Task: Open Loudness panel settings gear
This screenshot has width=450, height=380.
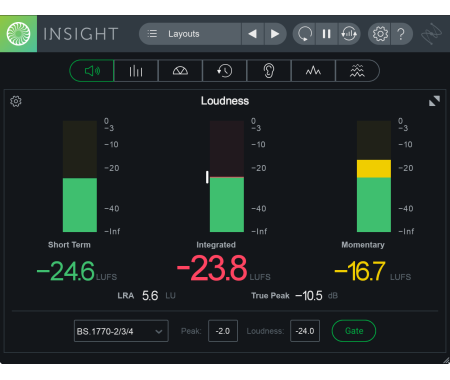Action: [x=16, y=101]
